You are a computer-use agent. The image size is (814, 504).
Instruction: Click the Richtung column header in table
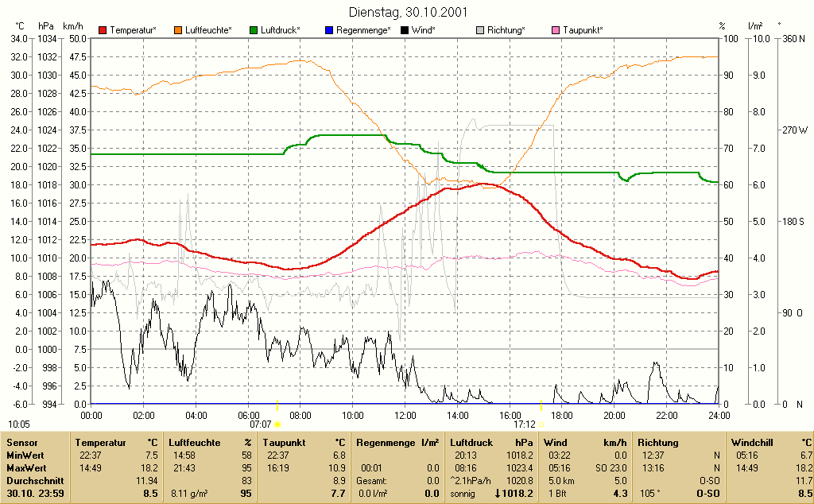point(657,443)
